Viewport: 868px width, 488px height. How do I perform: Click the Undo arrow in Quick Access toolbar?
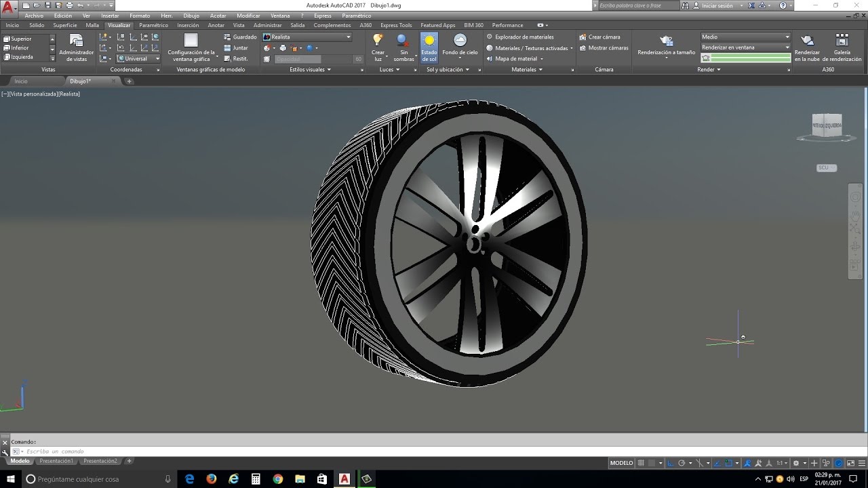(x=81, y=5)
